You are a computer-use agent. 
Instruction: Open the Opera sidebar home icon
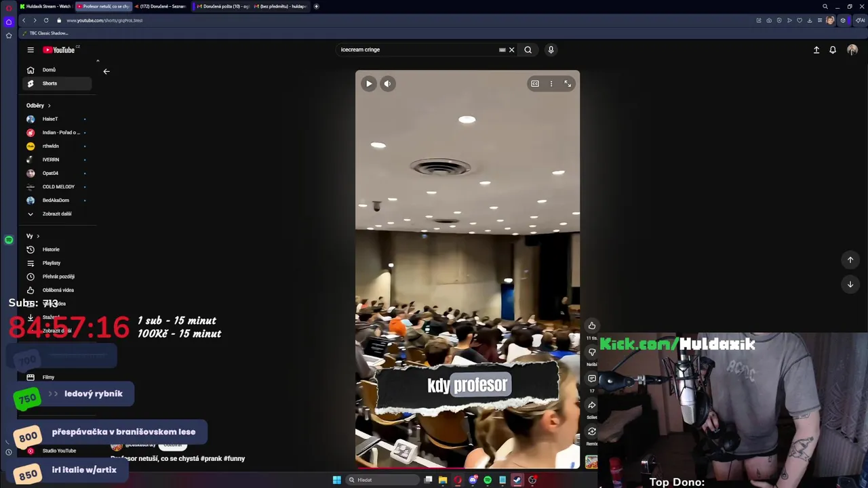(x=9, y=22)
